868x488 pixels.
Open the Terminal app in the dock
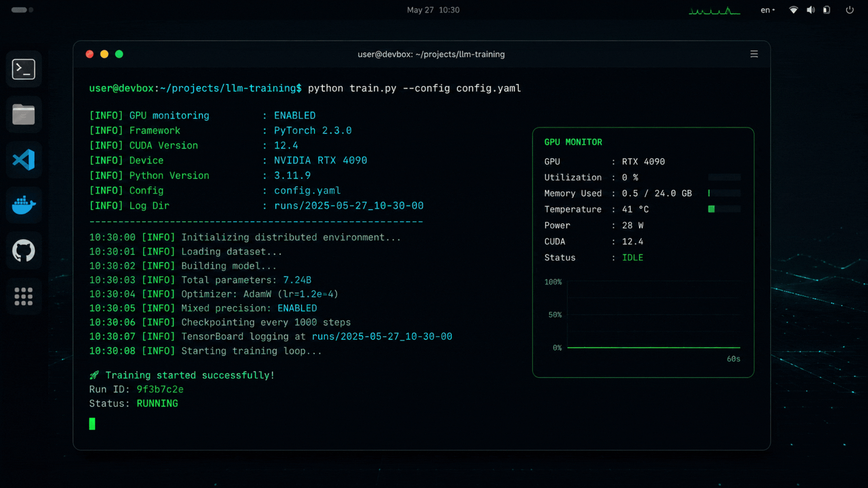coord(24,69)
